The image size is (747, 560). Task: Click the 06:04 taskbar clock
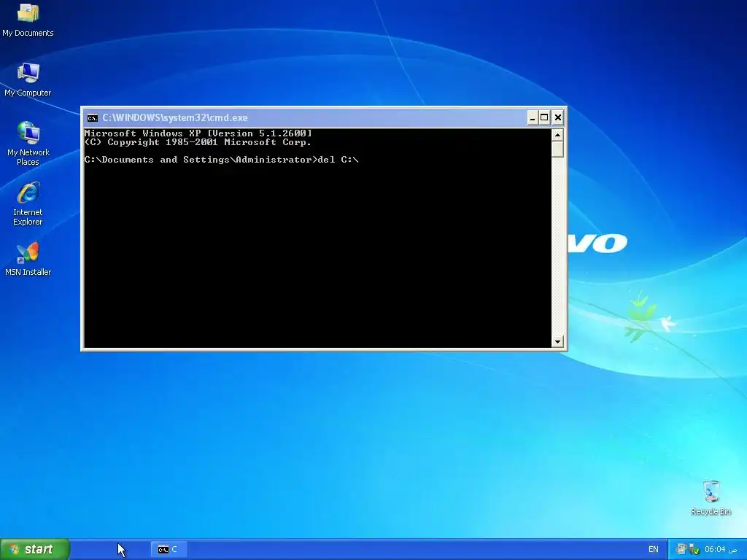point(721,549)
